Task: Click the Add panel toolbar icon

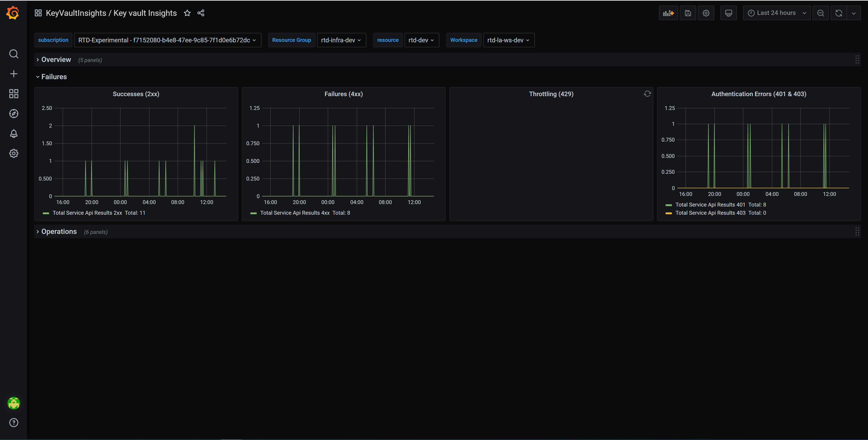Action: click(x=668, y=13)
